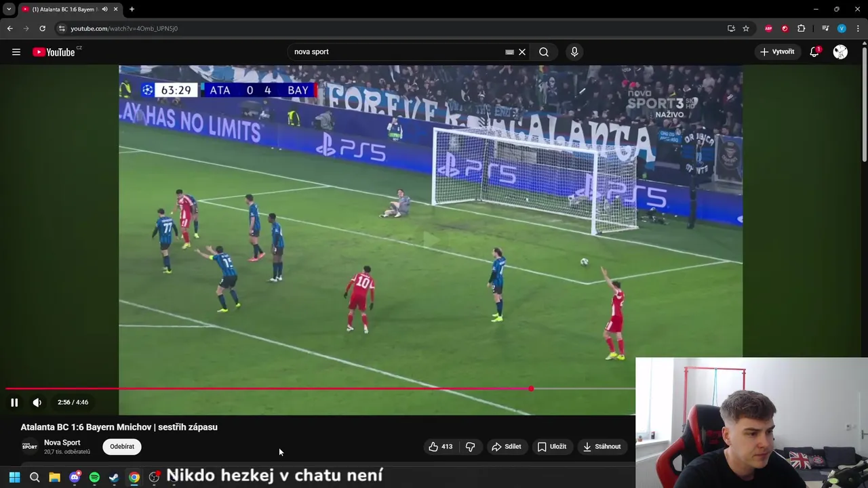Install app icon in address bar
Image resolution: width=868 pixels, height=488 pixels.
point(731,28)
